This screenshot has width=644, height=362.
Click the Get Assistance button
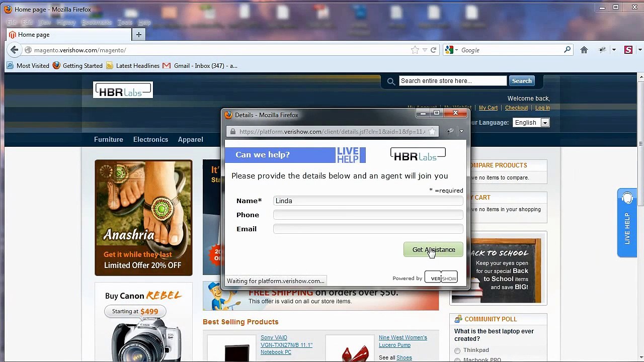click(x=433, y=250)
